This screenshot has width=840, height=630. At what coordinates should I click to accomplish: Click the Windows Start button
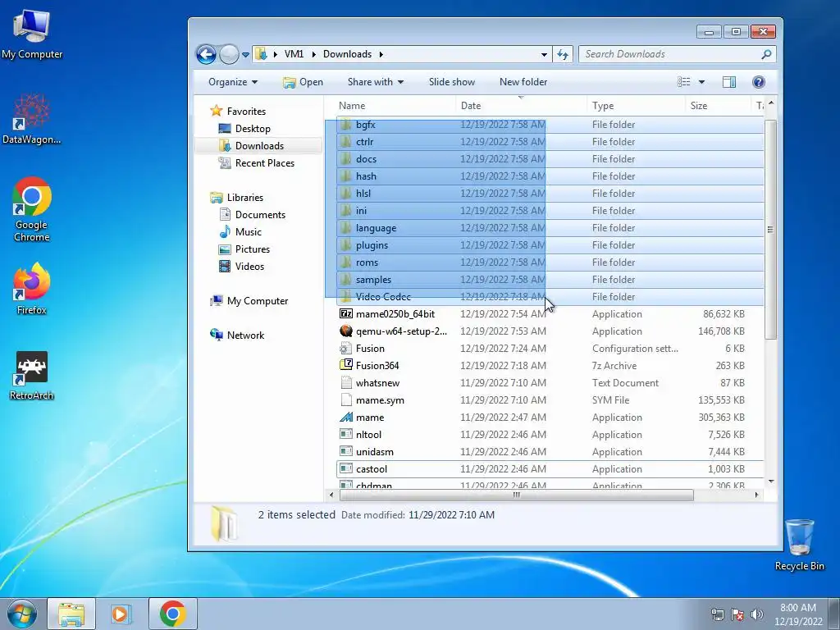[x=21, y=614]
